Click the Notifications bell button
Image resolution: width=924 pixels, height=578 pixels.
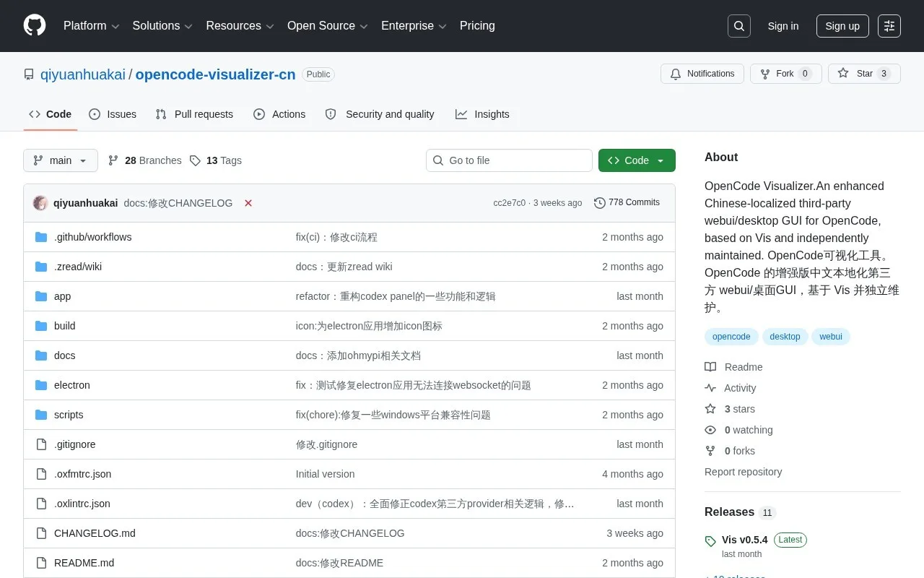pyautogui.click(x=702, y=74)
